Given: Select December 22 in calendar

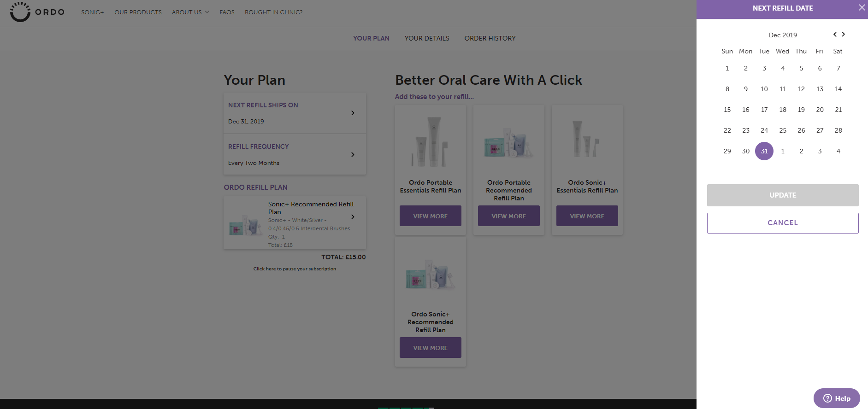Looking at the screenshot, I should [727, 130].
